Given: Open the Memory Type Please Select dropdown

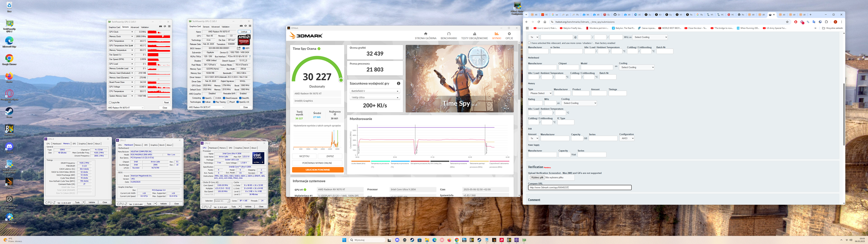Looking at the screenshot, I should [x=540, y=93].
